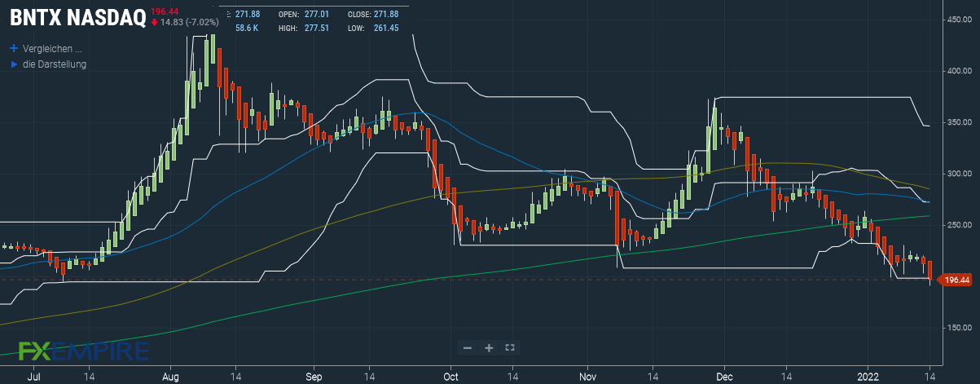The width and height of the screenshot is (980, 384).
Task: Click the Jul label on time axis
Action: point(34,377)
